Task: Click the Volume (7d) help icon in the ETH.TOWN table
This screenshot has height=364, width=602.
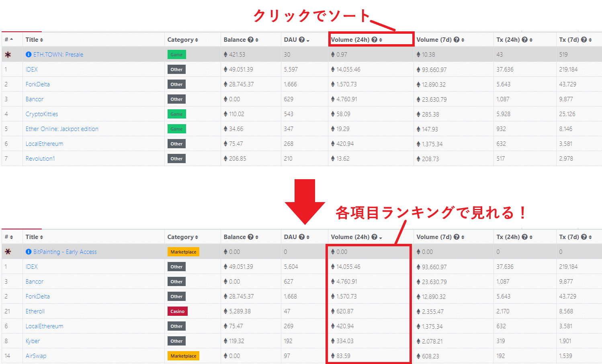Action: pos(457,40)
